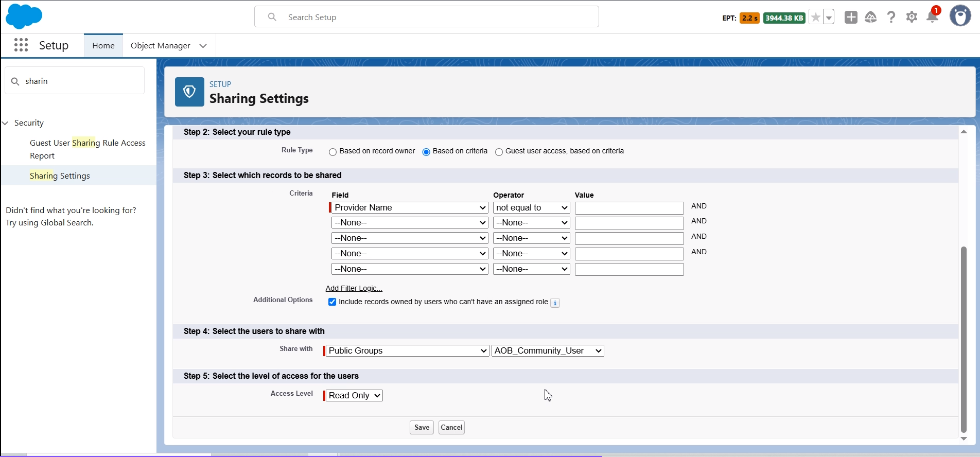
Task: Open the favorites list dropdown arrow
Action: pos(829,17)
